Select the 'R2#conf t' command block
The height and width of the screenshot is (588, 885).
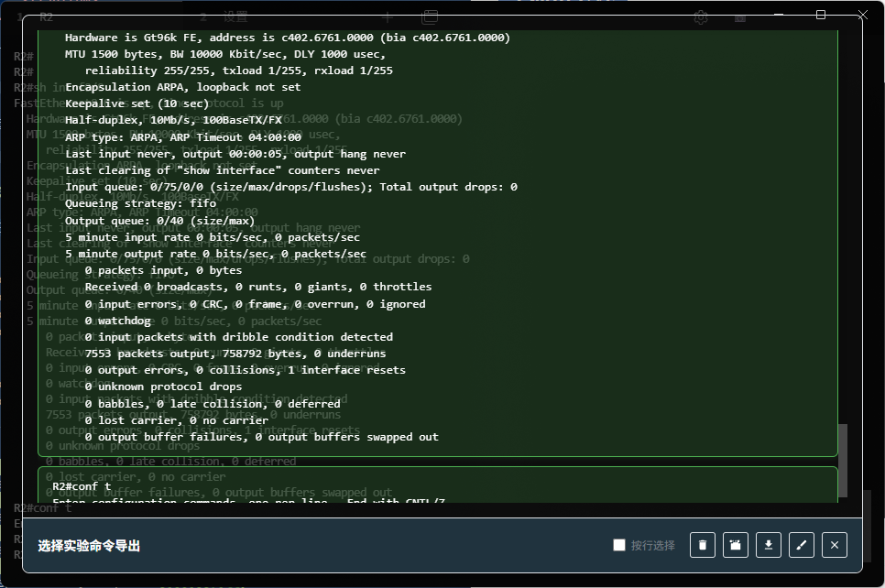click(438, 485)
